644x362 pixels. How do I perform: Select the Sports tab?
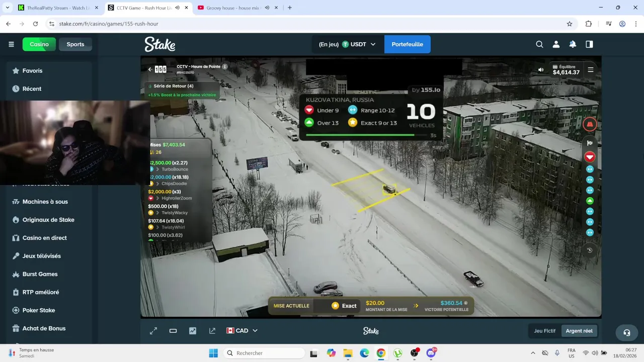click(75, 44)
